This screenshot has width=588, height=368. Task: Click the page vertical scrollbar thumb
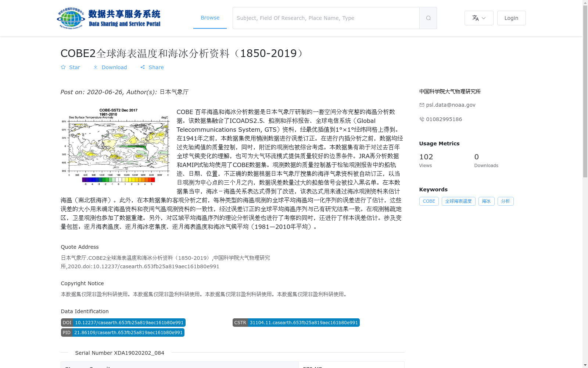pyautogui.click(x=585, y=92)
